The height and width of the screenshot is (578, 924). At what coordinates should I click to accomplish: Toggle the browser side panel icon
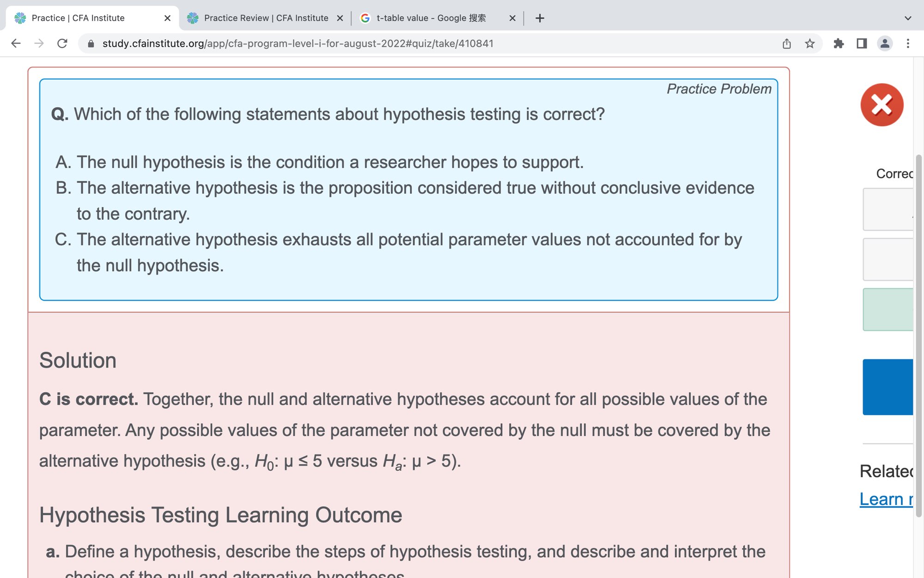862,43
